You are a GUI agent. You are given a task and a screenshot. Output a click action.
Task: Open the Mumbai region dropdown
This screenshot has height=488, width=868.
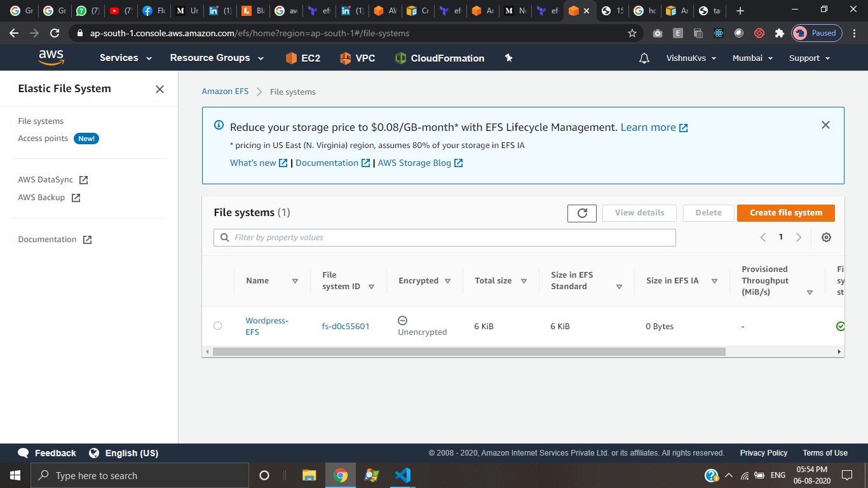(x=753, y=58)
